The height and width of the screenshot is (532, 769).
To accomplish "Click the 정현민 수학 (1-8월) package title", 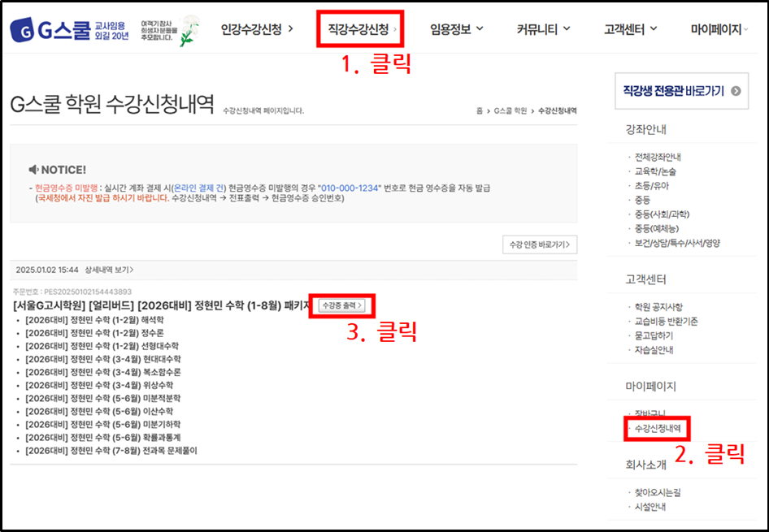I will (162, 305).
